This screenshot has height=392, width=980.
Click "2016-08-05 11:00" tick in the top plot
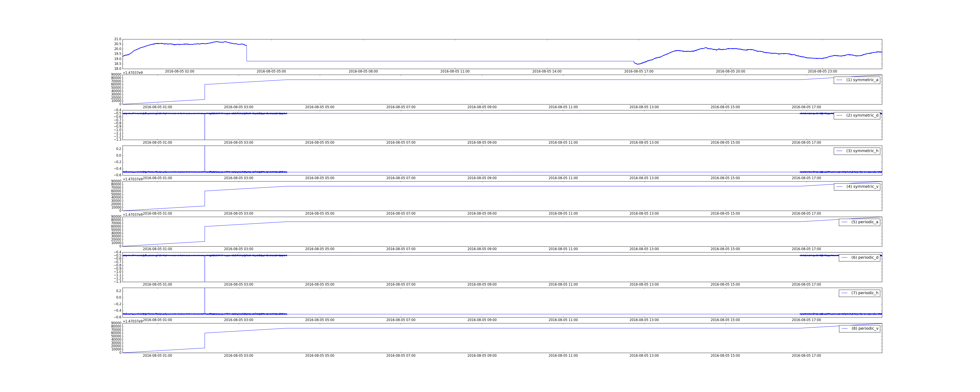(x=455, y=71)
